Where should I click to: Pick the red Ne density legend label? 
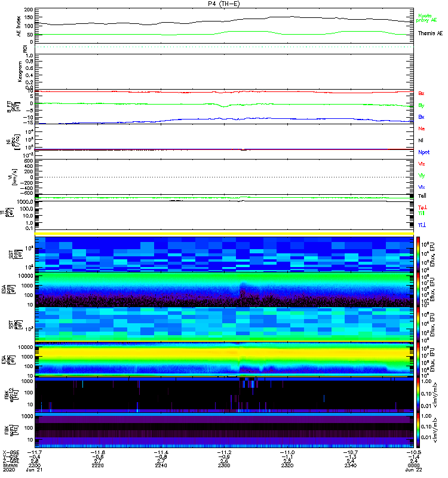(x=422, y=128)
